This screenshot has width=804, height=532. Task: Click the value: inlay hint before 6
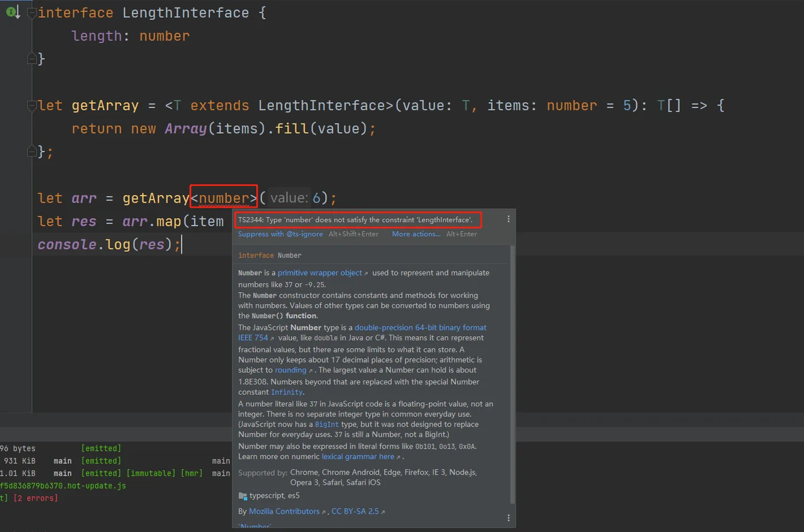(x=289, y=198)
